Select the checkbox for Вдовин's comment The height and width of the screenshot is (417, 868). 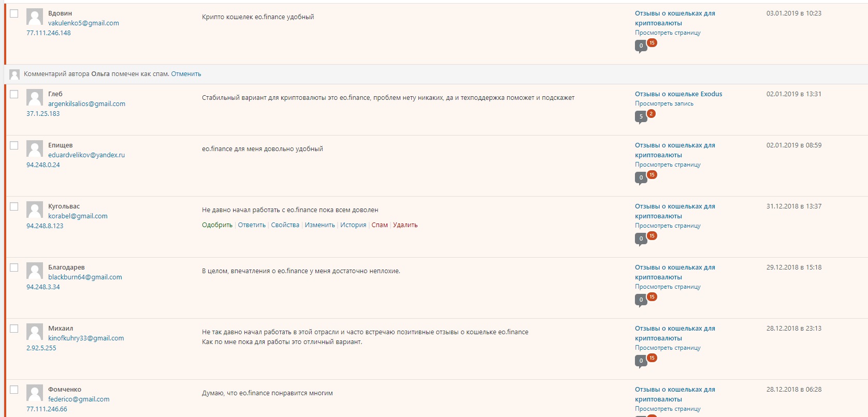[x=14, y=13]
